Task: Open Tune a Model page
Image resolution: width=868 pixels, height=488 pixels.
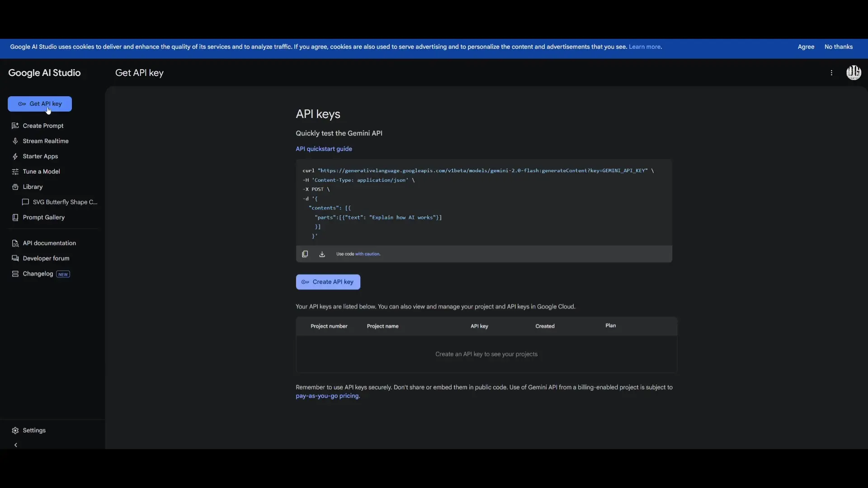Action: [x=41, y=172]
